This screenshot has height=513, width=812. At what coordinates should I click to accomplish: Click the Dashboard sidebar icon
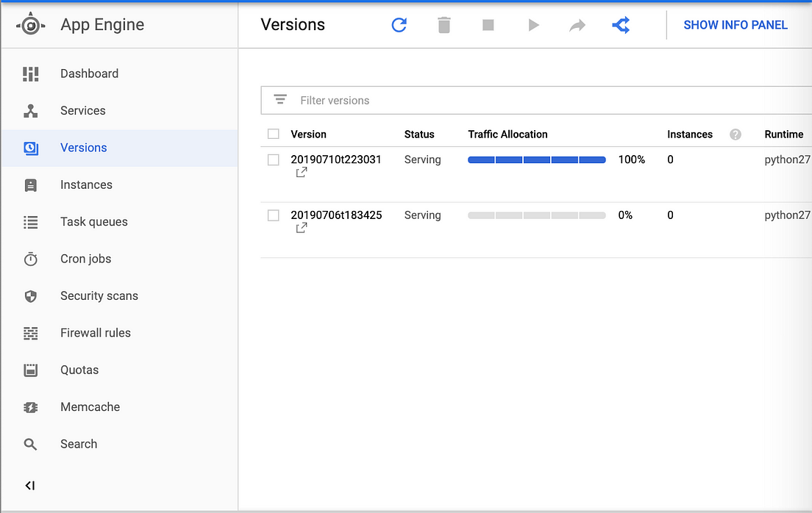click(31, 73)
